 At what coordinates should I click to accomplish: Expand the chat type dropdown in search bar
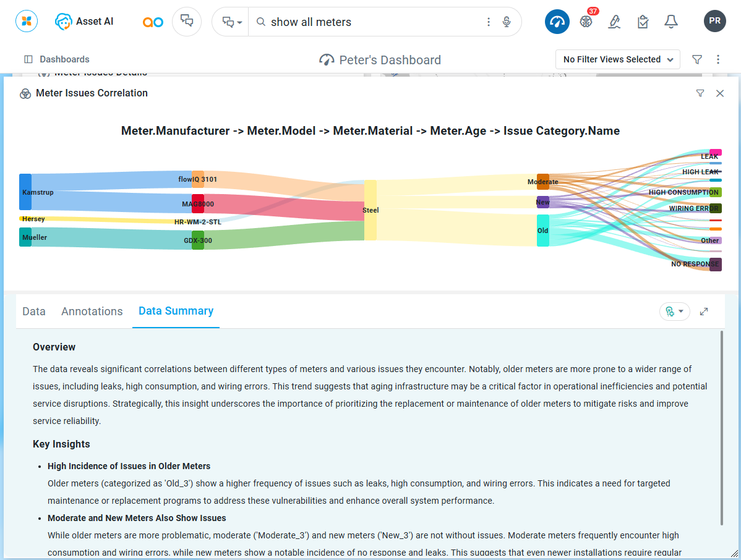click(x=231, y=22)
